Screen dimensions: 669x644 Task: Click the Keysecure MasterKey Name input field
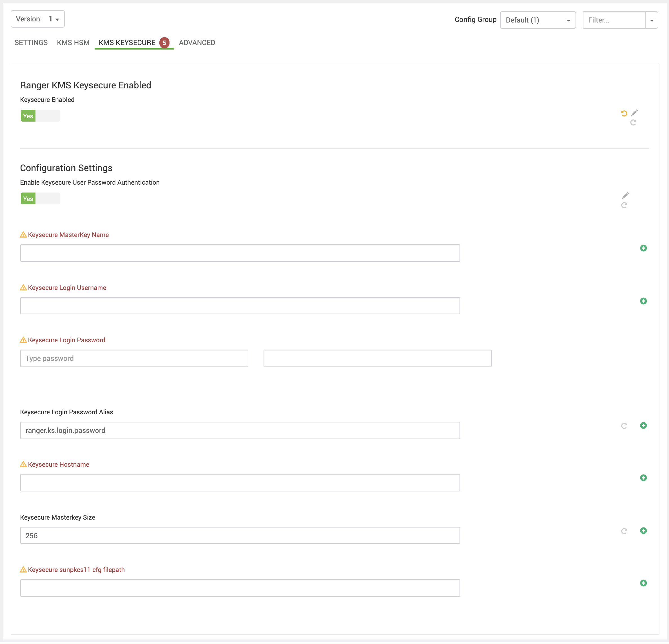click(x=240, y=254)
